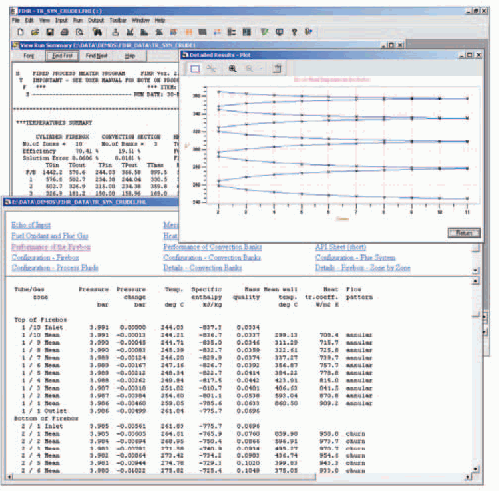Click the Open folder icon in main toolbar

(x=35, y=32)
